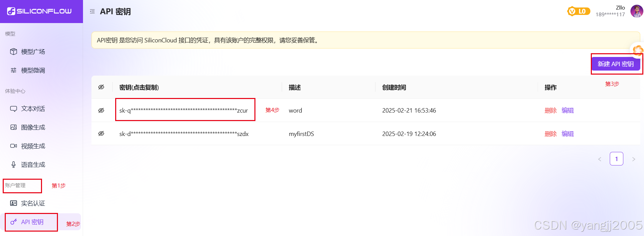The width and height of the screenshot is (644, 236).
Task: Click the 189*****117 phone number
Action: point(610,15)
